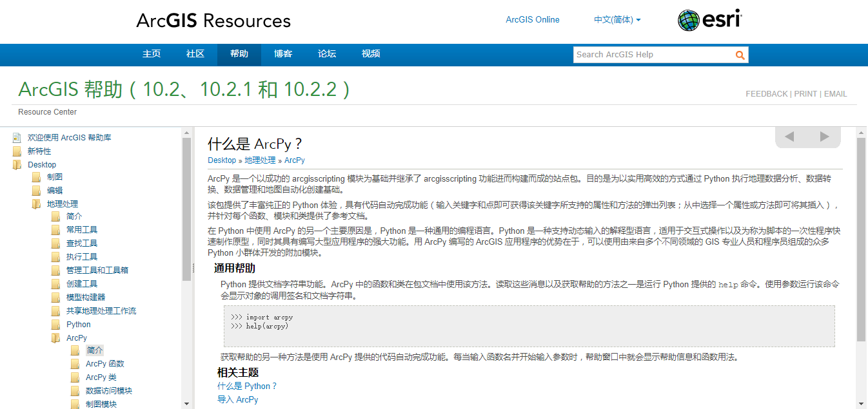Viewport: 868px width, 409px height.
Task: Click the splitter handle between tree and content
Action: point(193,268)
